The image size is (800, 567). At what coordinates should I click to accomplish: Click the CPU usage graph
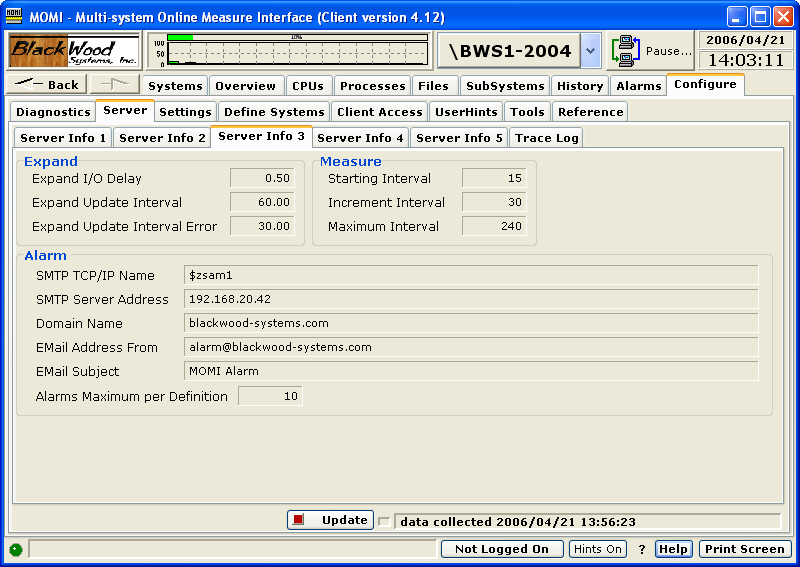(290, 50)
